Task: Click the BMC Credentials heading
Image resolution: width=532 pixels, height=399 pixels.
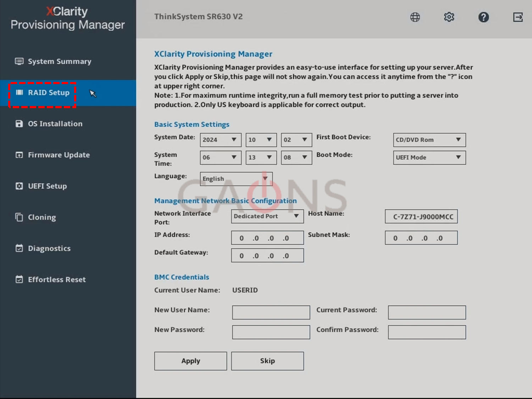Action: [x=182, y=277]
